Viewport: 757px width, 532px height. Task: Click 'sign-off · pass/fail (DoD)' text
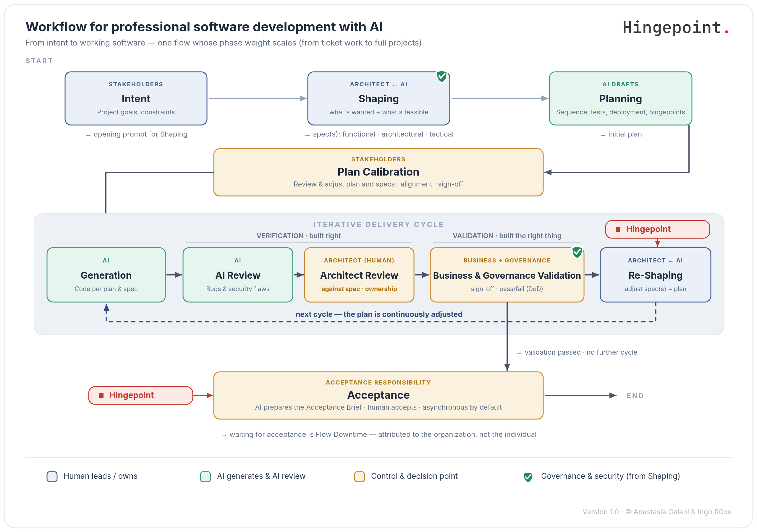507,289
